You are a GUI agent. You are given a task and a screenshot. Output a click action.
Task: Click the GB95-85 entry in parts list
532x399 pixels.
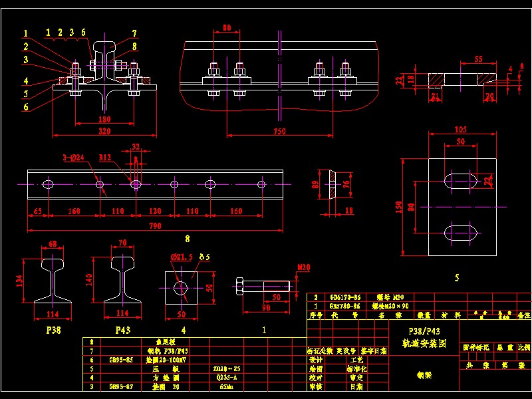[x=121, y=359]
